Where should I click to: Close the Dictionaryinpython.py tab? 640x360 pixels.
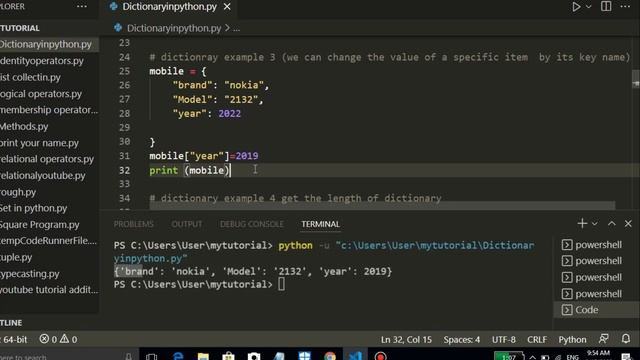click(x=227, y=7)
